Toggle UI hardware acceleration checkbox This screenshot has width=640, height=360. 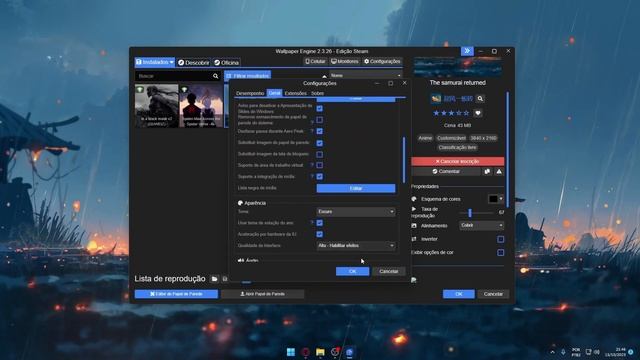tap(320, 234)
